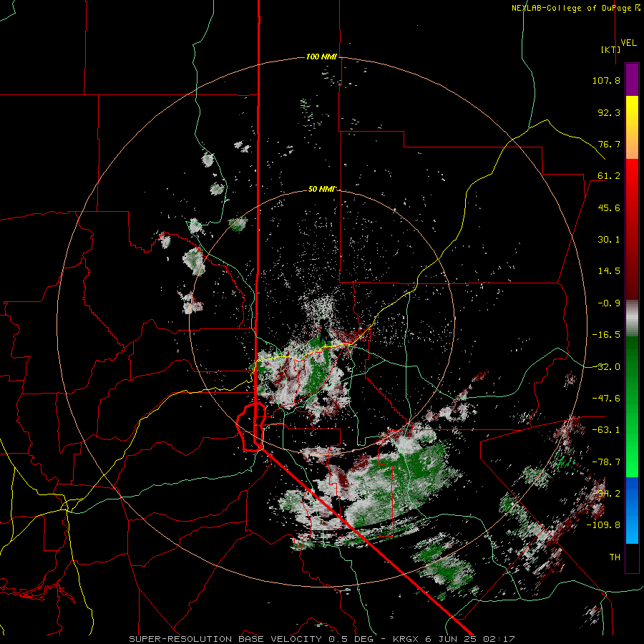Click the VEL legend title

click(628, 43)
